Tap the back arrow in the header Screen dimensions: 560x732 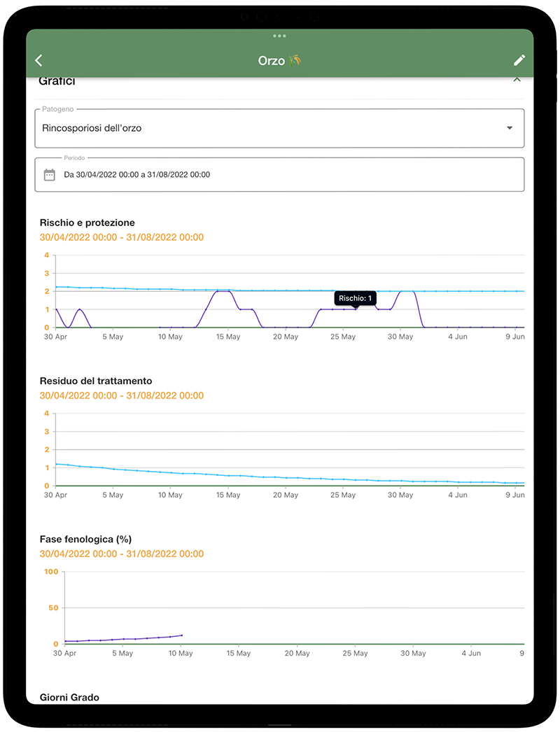coord(39,59)
